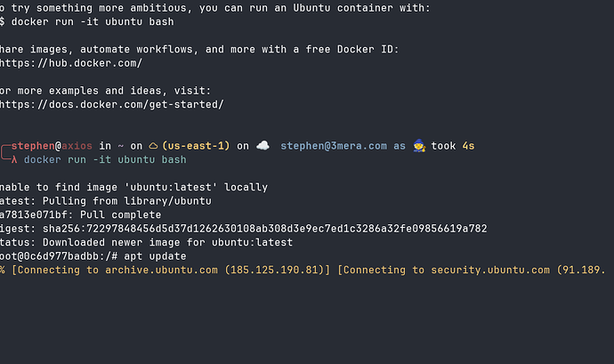Click the tilde home directory symbol
Image resolution: width=614 pixels, height=364 pixels.
click(x=121, y=146)
